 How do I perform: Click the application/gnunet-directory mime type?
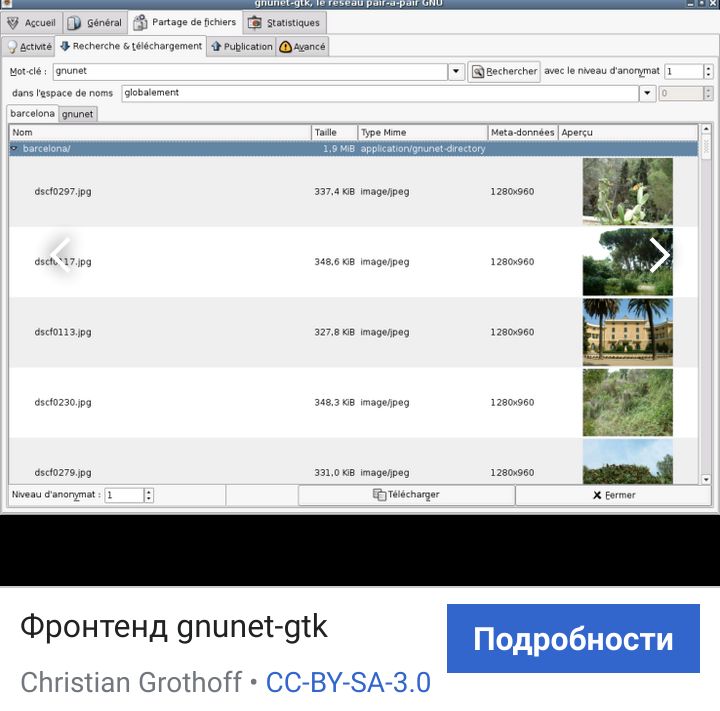coord(423,148)
